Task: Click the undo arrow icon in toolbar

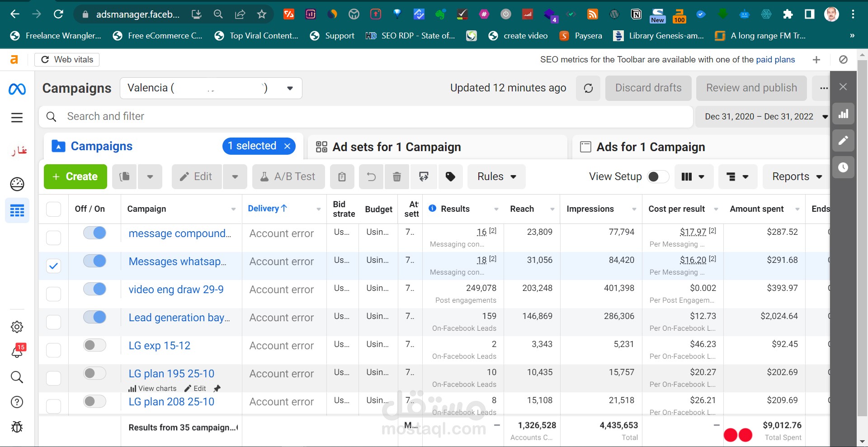Action: [x=371, y=176]
